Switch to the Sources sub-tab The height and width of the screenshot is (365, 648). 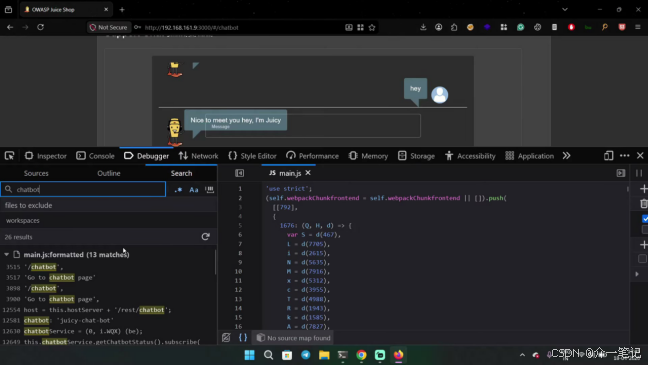tap(36, 173)
